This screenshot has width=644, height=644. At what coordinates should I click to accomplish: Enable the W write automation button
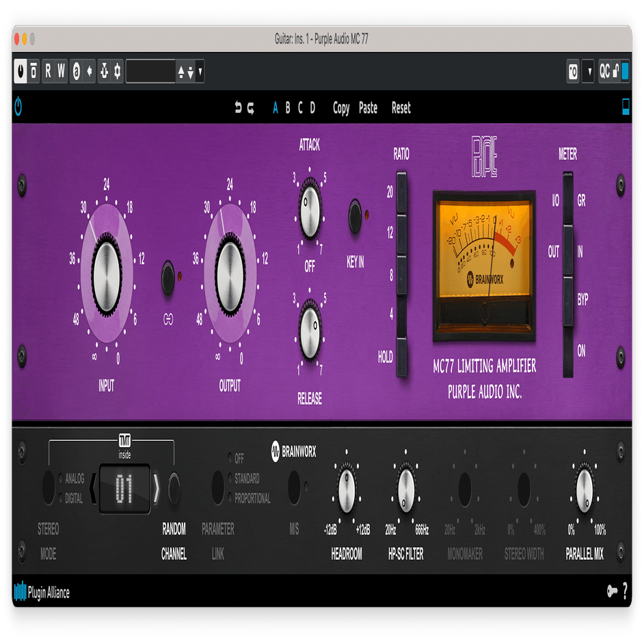62,71
